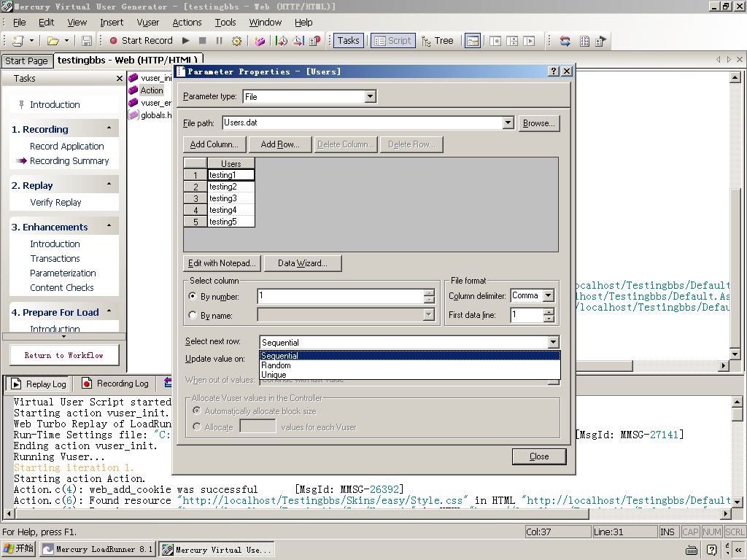The image size is (747, 560).
Task: Collapse the 2. Replay section
Action: click(x=109, y=184)
